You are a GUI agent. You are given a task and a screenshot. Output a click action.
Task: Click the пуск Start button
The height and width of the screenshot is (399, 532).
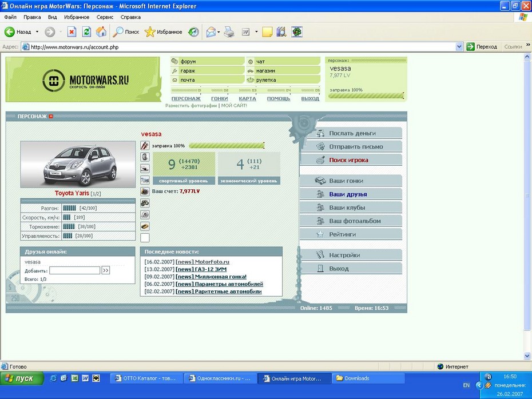click(22, 378)
